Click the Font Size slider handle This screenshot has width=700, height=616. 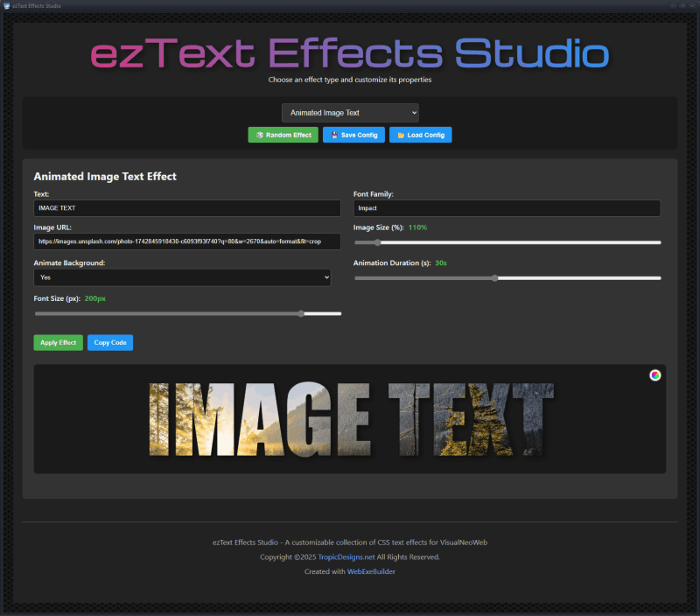(x=304, y=313)
